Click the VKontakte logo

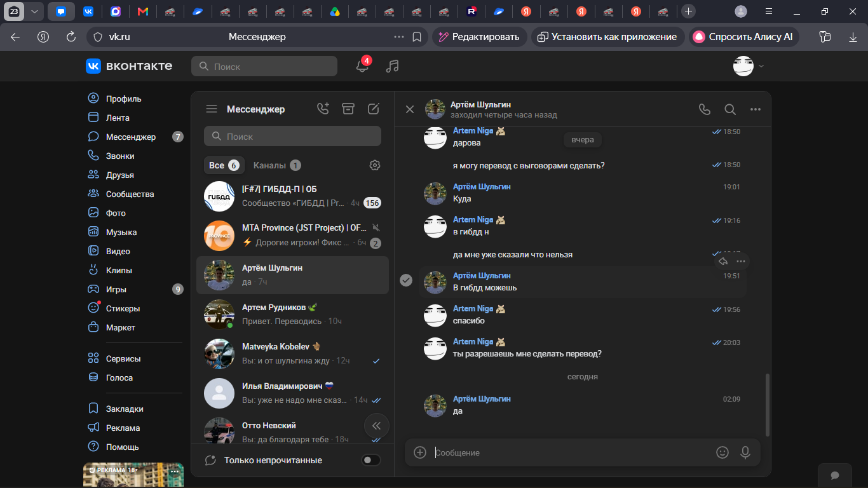(129, 66)
